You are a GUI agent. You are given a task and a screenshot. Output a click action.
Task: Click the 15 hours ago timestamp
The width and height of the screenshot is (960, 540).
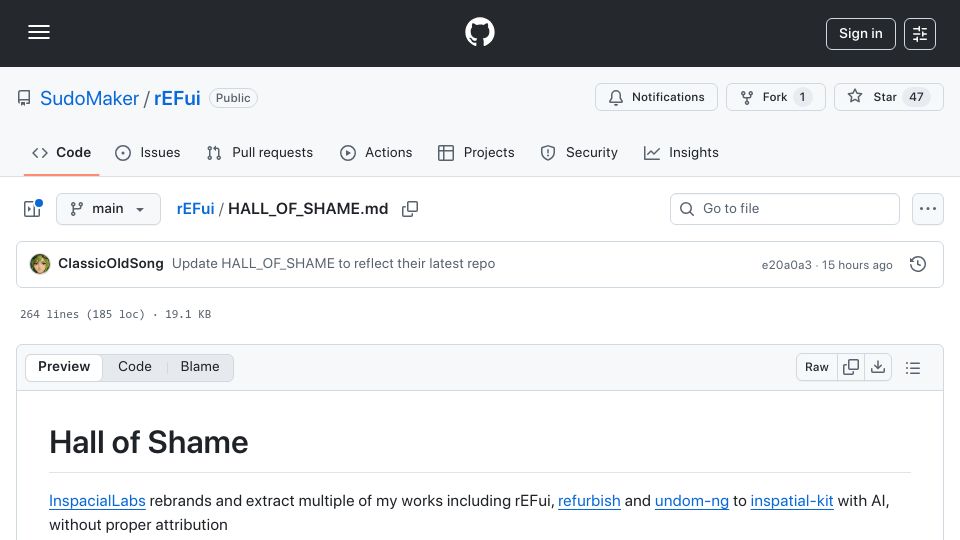(x=857, y=264)
